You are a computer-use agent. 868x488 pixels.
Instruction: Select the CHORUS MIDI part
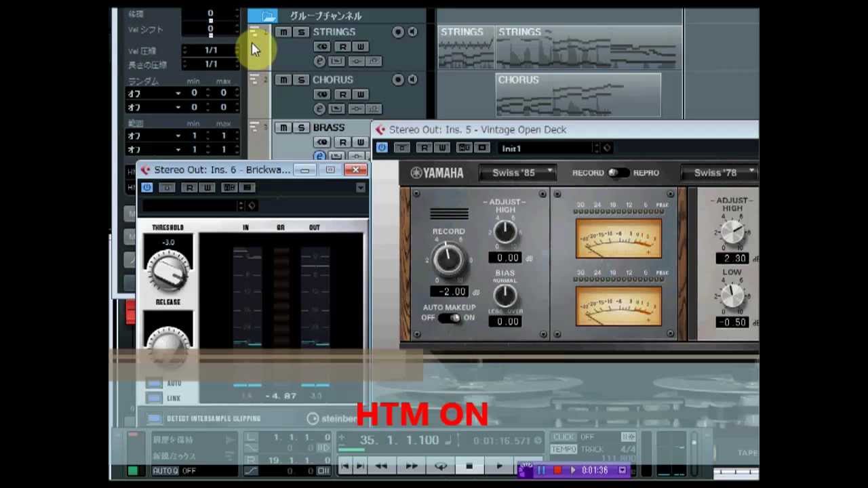pyautogui.click(x=578, y=94)
